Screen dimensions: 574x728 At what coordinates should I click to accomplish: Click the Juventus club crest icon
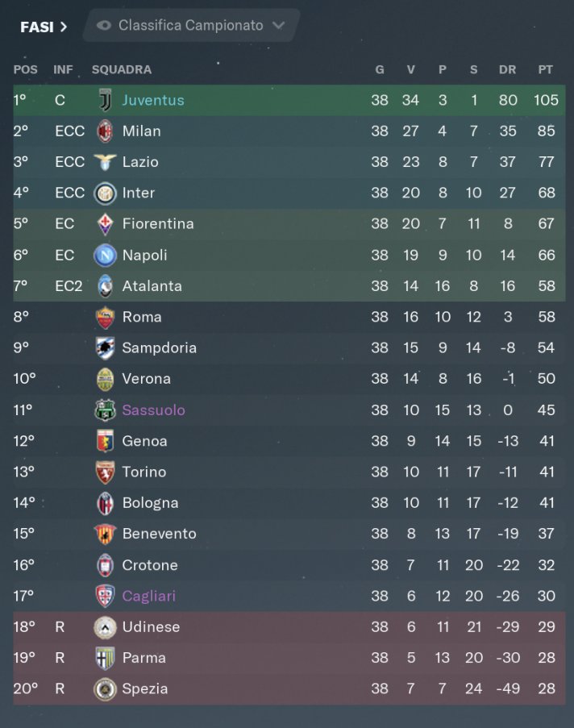[x=106, y=100]
